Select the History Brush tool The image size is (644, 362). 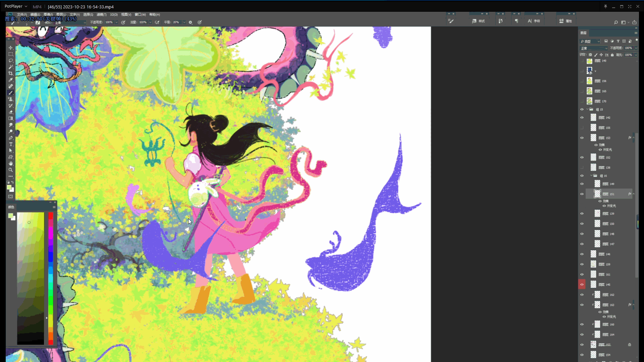point(11,105)
